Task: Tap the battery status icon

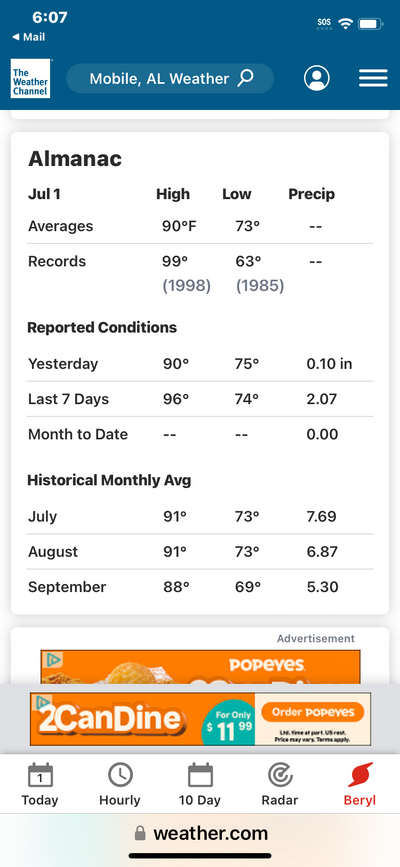Action: click(371, 24)
